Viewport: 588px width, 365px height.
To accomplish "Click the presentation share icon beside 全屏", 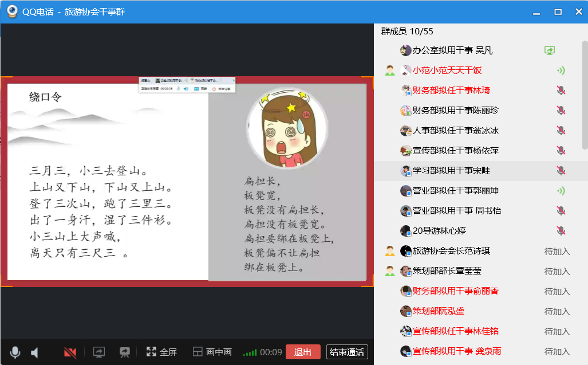I will 125,352.
